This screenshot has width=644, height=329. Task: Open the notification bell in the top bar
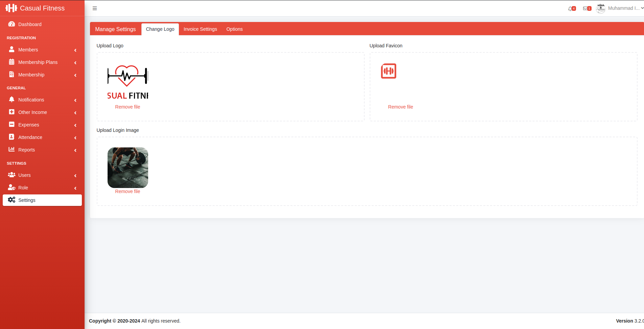coord(571,8)
